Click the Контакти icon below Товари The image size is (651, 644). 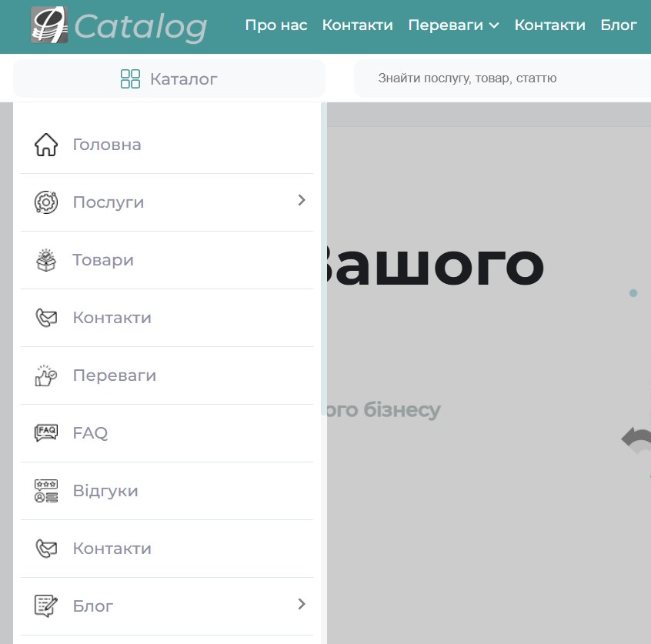(x=46, y=318)
